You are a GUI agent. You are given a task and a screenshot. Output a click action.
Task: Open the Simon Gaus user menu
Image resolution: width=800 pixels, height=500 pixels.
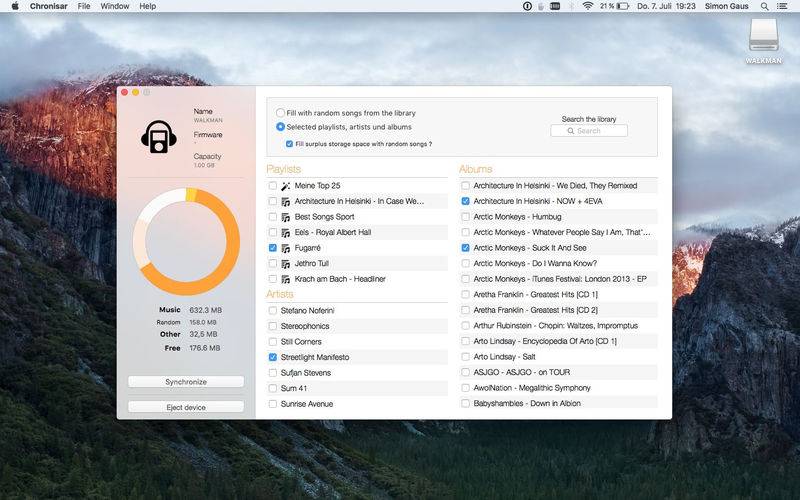pos(727,6)
